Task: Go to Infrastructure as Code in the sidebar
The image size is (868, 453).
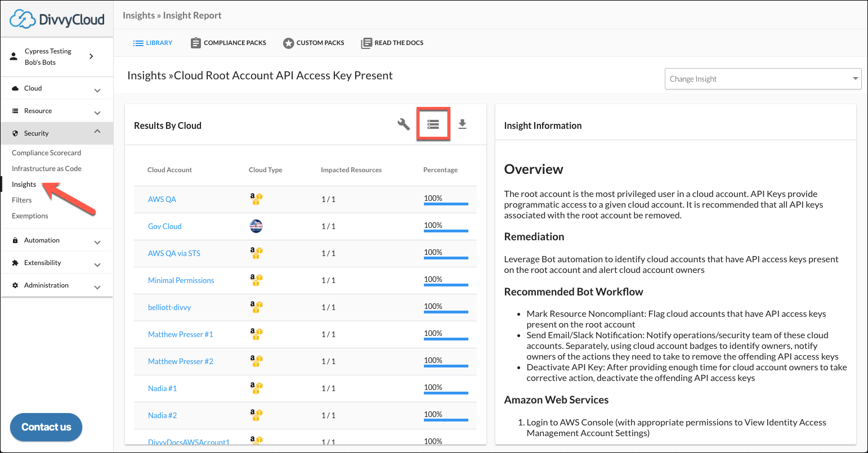Action: click(47, 169)
